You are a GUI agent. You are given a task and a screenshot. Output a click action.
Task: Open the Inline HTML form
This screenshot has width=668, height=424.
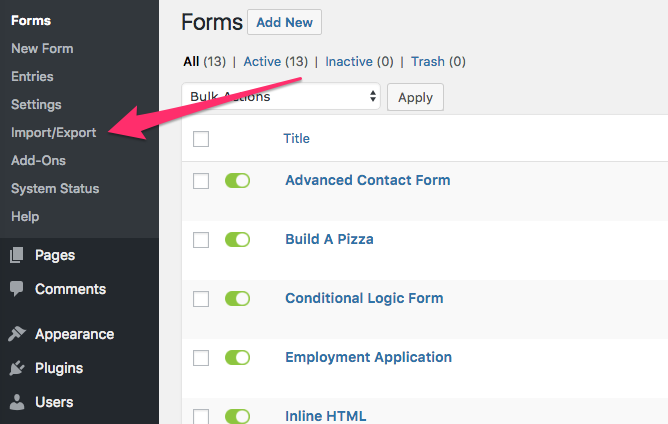325,416
